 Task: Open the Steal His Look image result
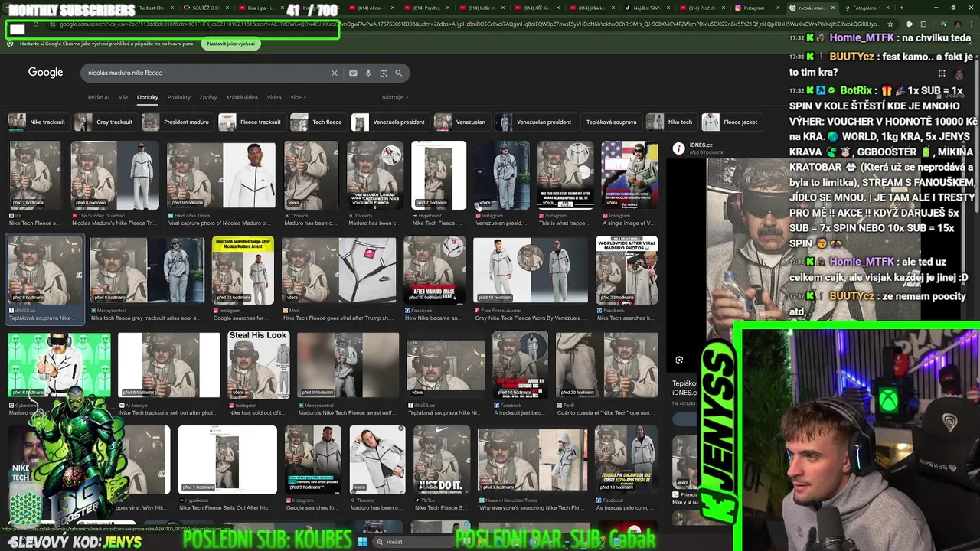(258, 364)
